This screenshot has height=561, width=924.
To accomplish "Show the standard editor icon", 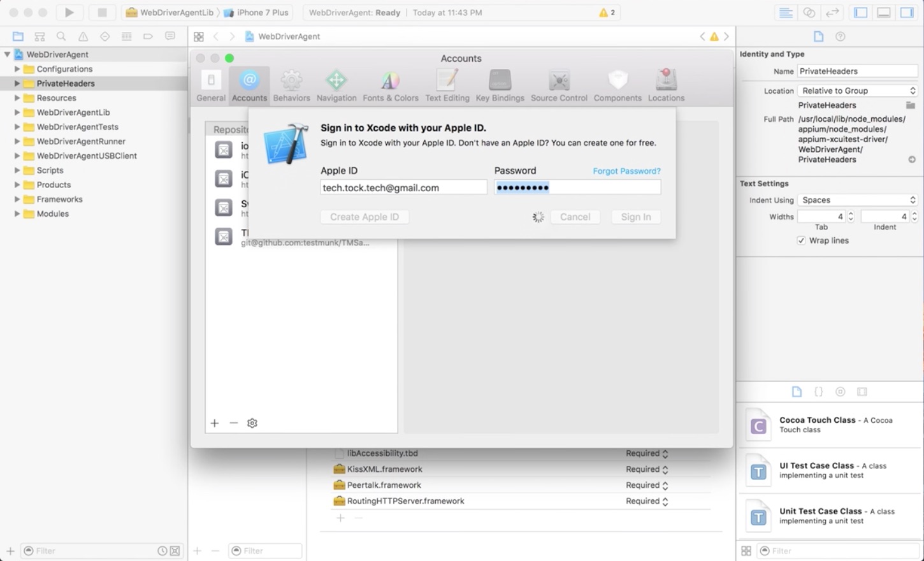I will point(786,12).
